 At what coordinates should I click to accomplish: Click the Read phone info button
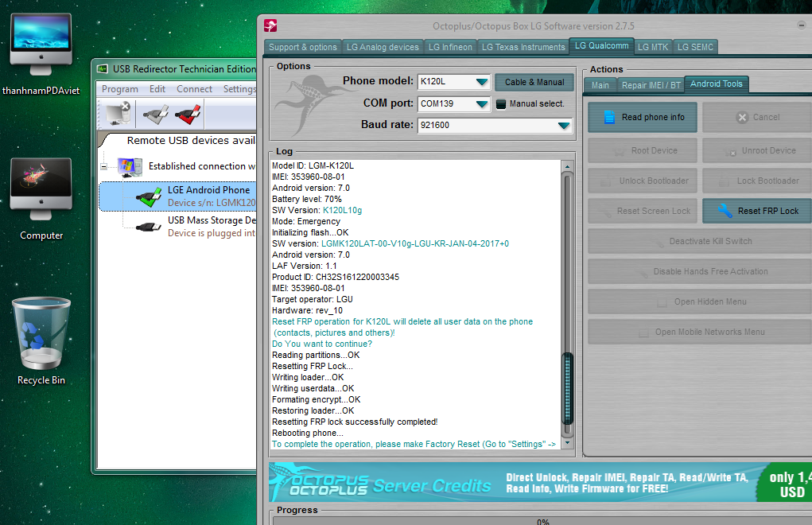[642, 117]
